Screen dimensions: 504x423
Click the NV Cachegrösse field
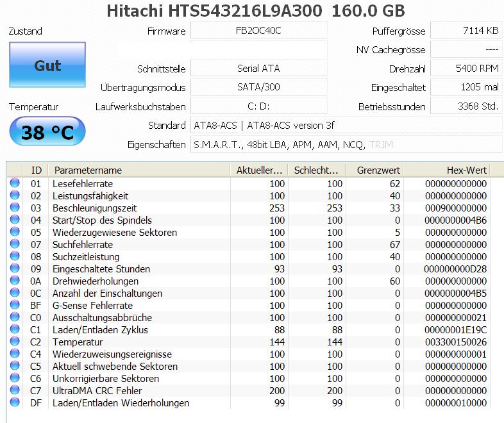(466, 49)
